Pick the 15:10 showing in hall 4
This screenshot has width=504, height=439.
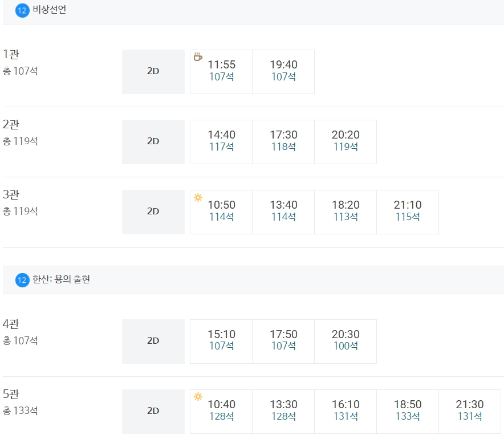[221, 342]
